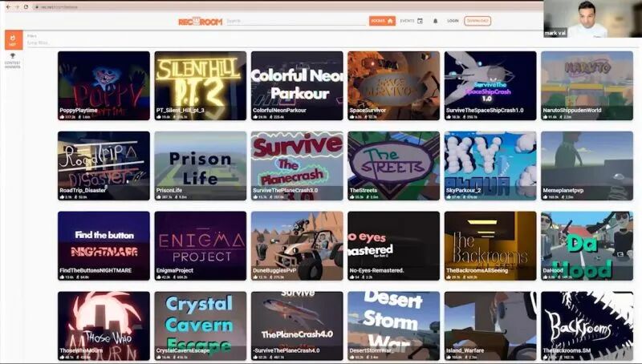Open the SkyParkour_2 room
Image resolution: width=642 pixels, height=364 pixels.
coord(490,166)
